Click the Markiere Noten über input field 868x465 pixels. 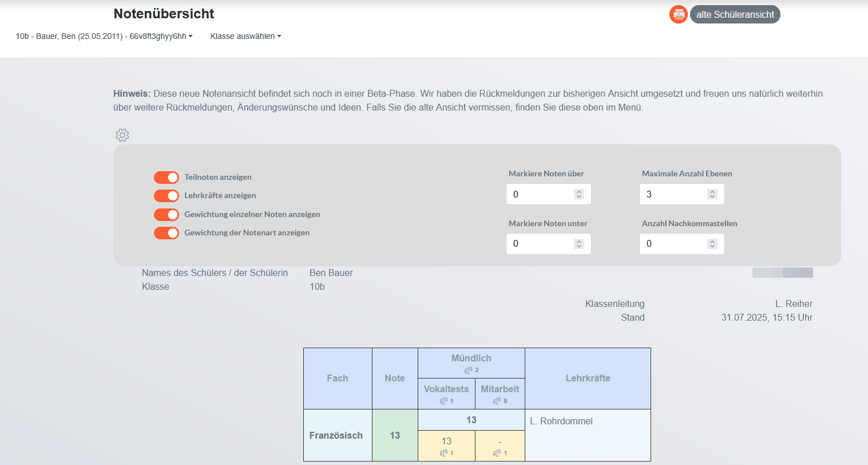(x=549, y=194)
